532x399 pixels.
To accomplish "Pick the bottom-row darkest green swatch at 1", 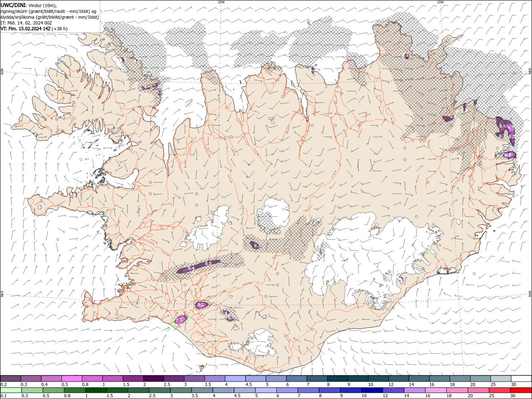I will [x=96, y=390].
